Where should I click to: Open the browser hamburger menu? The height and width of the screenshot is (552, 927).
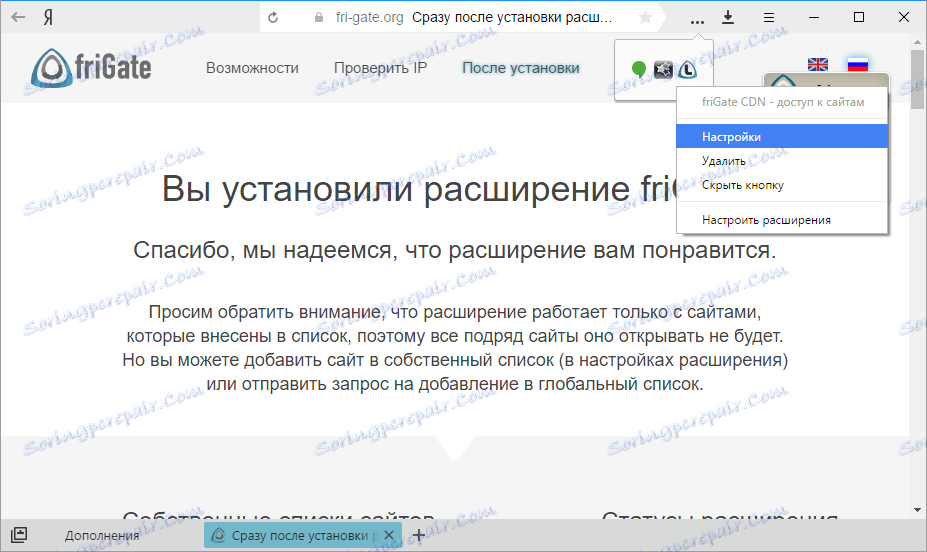click(x=769, y=18)
